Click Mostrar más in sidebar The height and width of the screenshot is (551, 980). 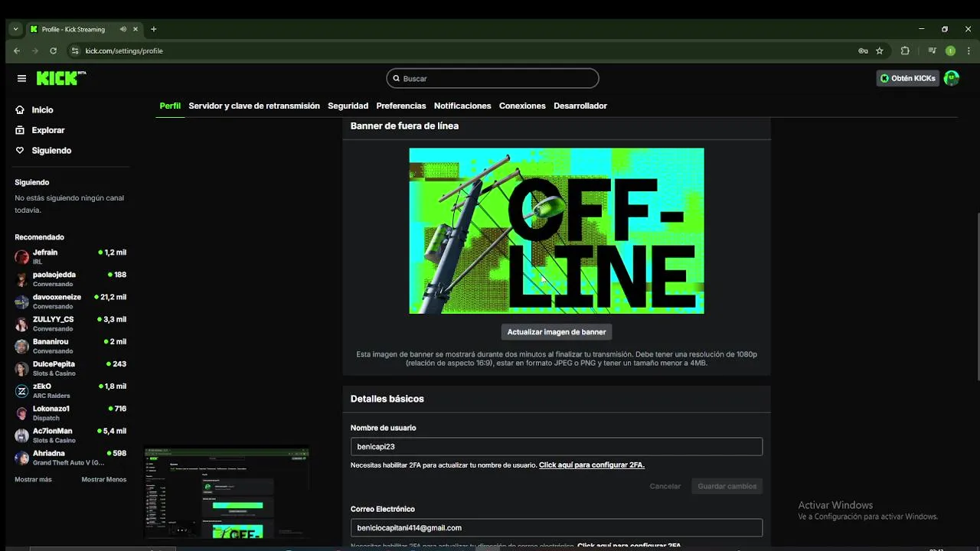click(33, 480)
